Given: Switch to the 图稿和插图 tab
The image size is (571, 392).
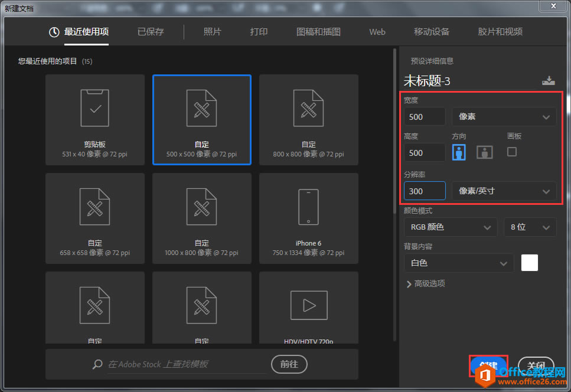Looking at the screenshot, I should [318, 32].
